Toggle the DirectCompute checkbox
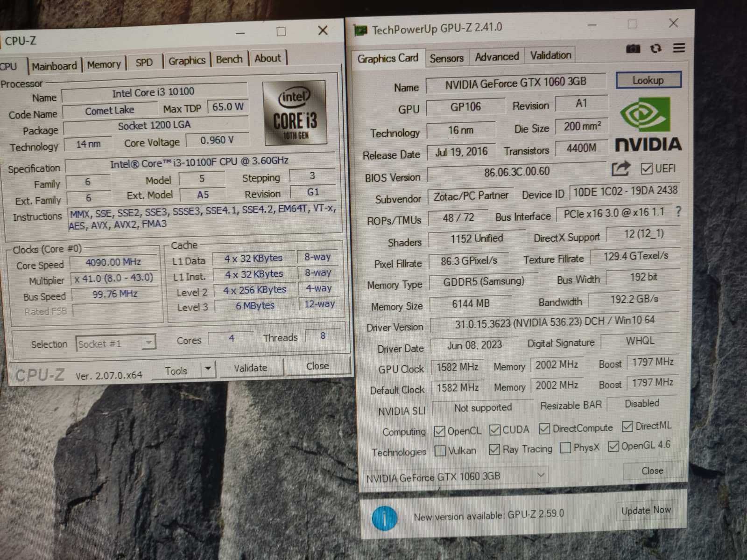Screen dimensions: 747x560 coord(544,428)
